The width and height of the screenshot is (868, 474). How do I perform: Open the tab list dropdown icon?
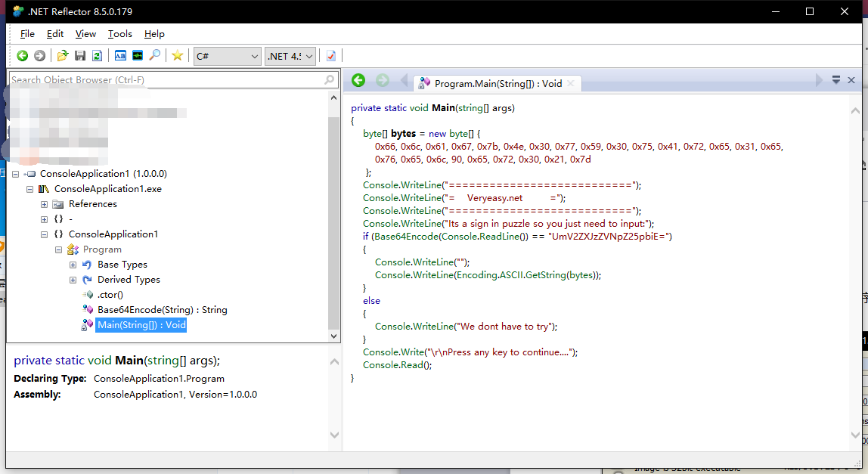coord(836,80)
